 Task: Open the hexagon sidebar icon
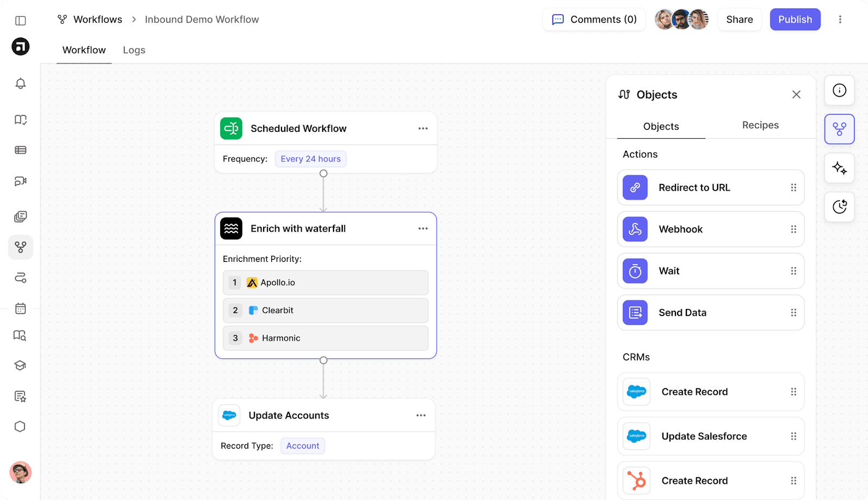[x=20, y=427]
